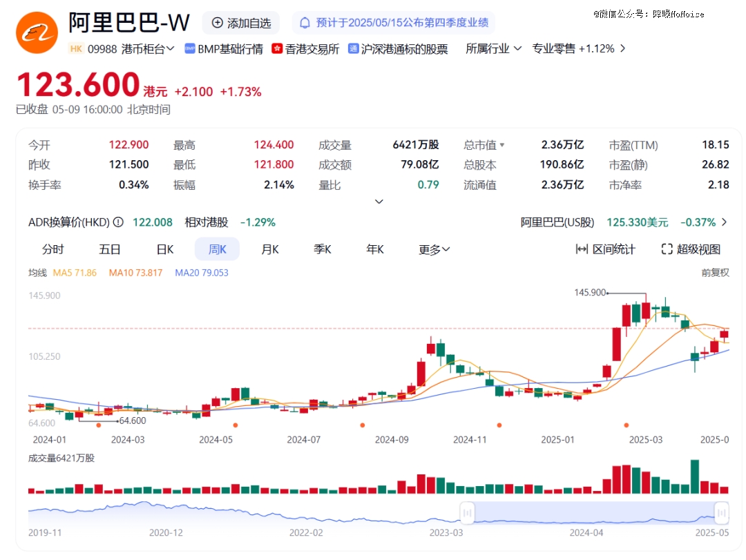This screenshot has height=560, width=746.
Task: Open 专业零售 sector link
Action: pos(578,48)
